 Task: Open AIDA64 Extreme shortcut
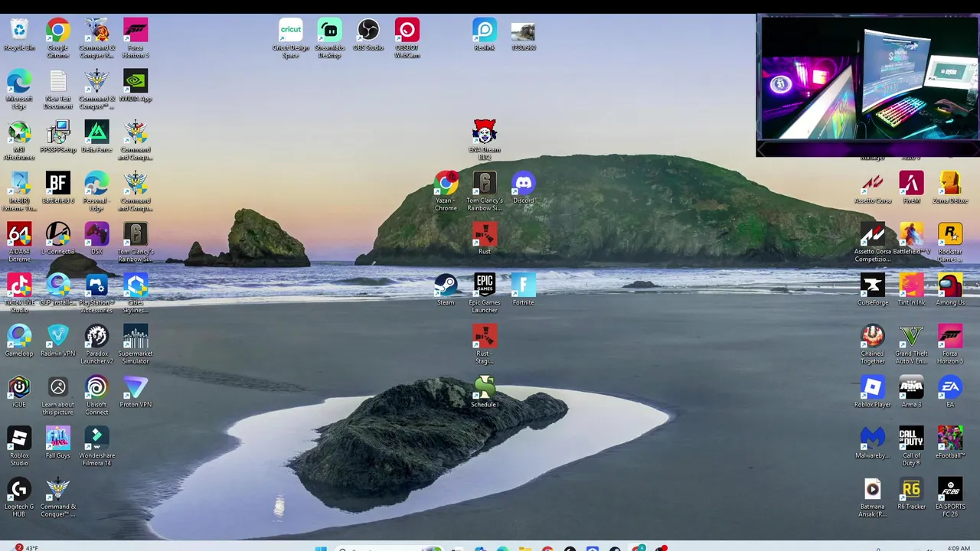(x=19, y=243)
